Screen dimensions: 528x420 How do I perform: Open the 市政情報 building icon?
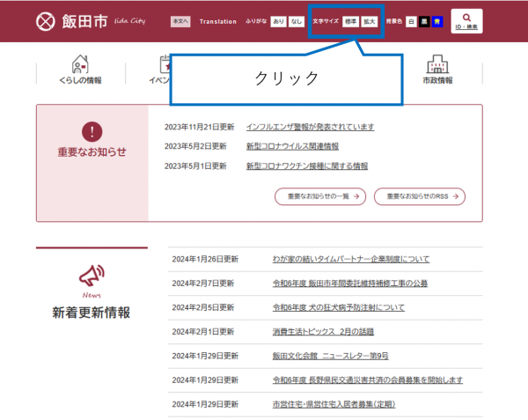tap(437, 65)
